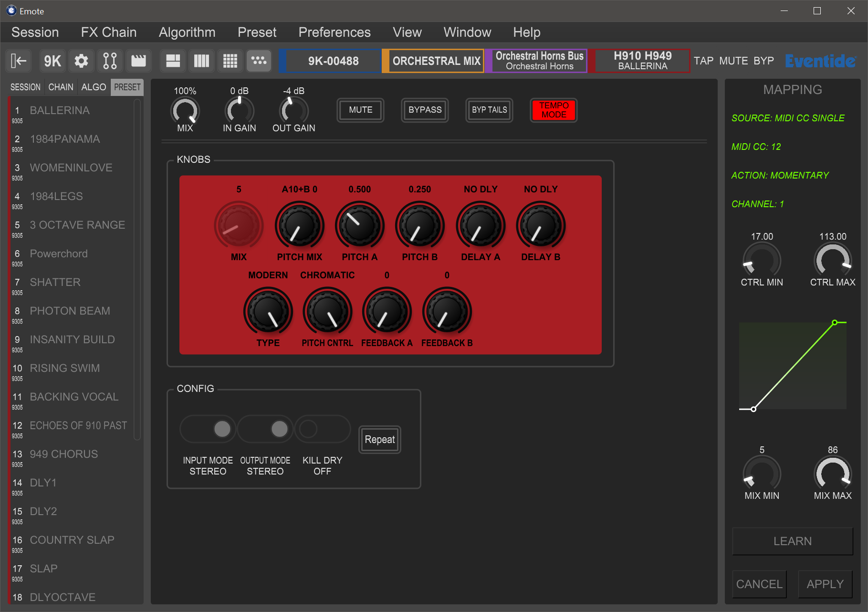Click the mapping curve upper endpoint
868x612 pixels.
835,323
